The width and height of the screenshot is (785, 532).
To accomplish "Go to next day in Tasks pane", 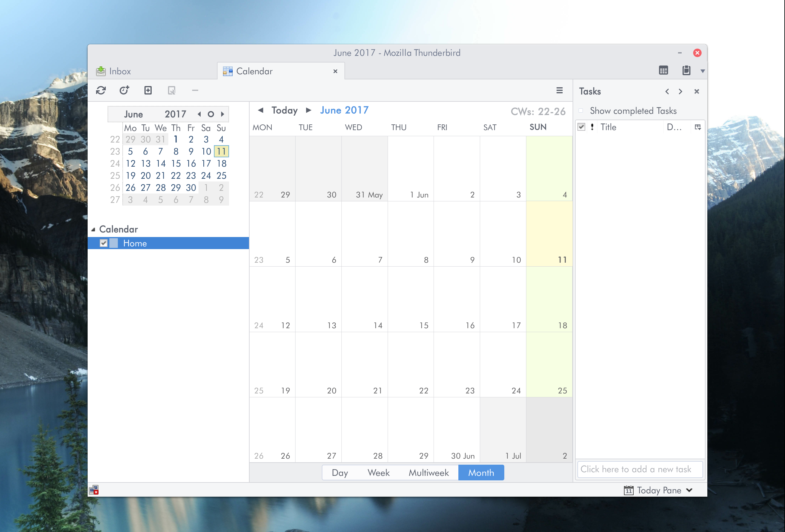I will coord(680,91).
